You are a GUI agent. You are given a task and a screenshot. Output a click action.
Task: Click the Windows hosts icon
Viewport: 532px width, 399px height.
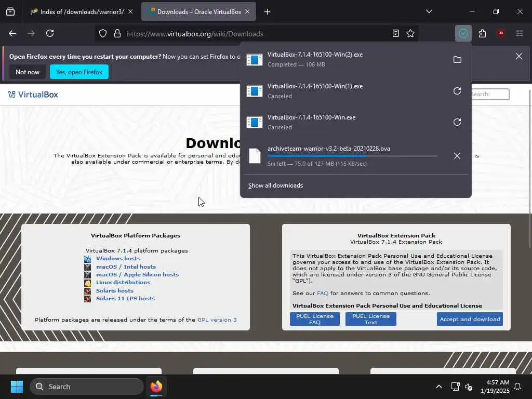[87, 259]
